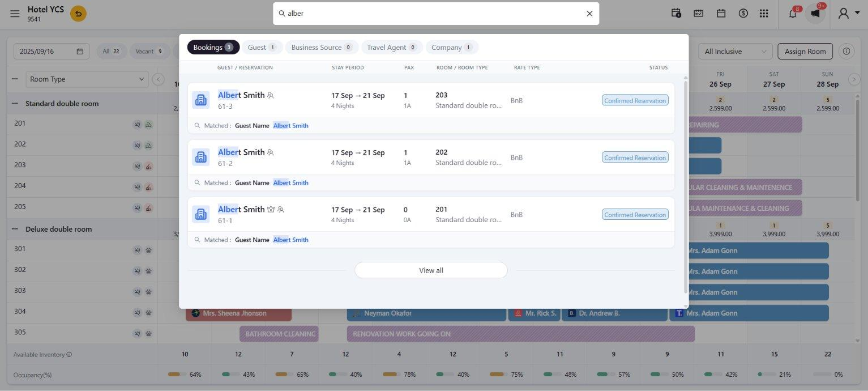Screen dimensions: 868x391
Task: Click Confirmed Reservation status for room 203
Action: pyautogui.click(x=635, y=100)
